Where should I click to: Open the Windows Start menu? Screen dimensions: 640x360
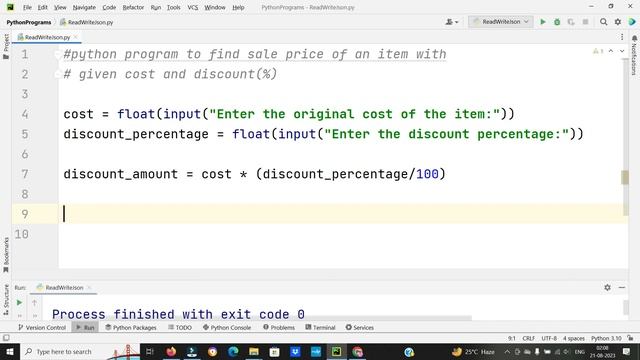pos(9,351)
